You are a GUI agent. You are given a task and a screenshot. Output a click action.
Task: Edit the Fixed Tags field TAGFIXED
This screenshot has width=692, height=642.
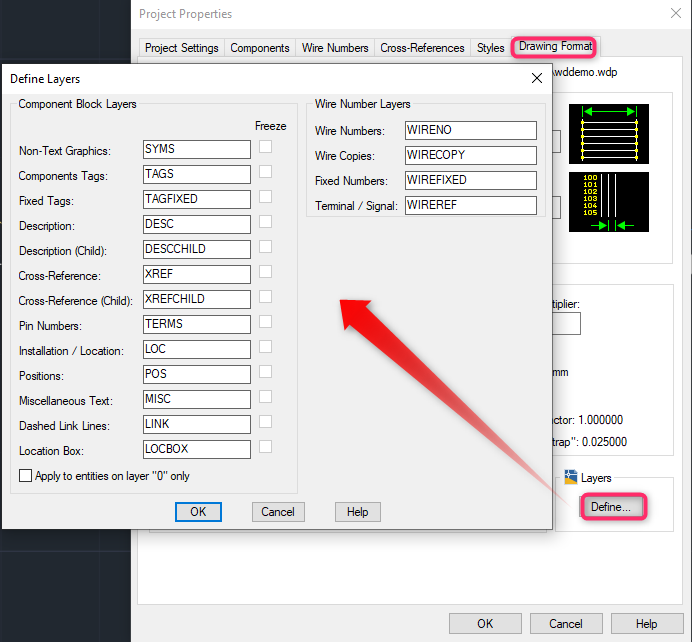[x=197, y=199]
